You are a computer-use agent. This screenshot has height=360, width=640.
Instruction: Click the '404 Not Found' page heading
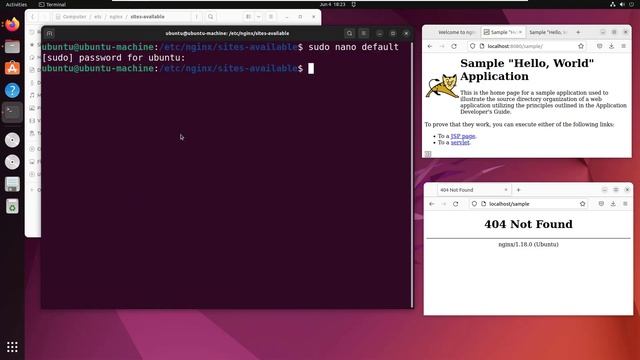(x=528, y=224)
